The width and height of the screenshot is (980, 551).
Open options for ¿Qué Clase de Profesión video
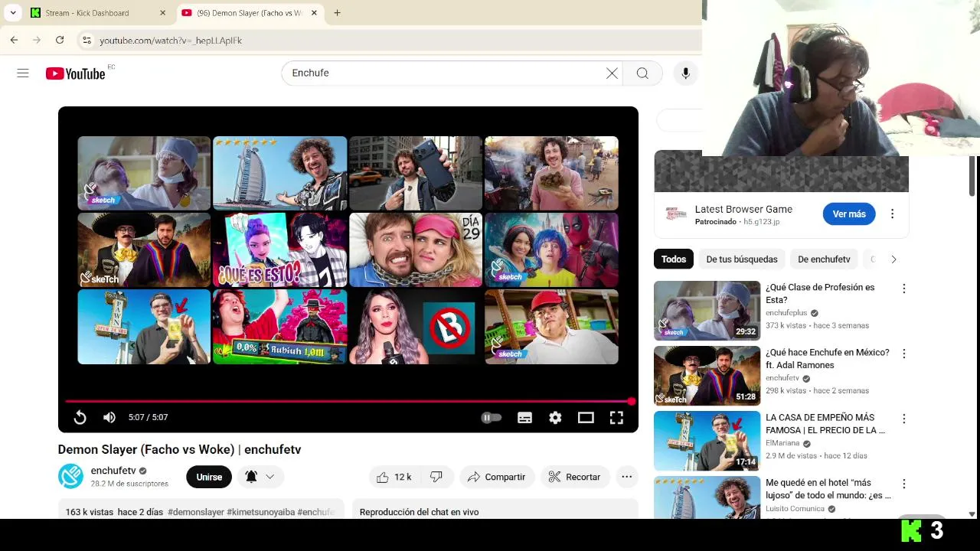(904, 289)
